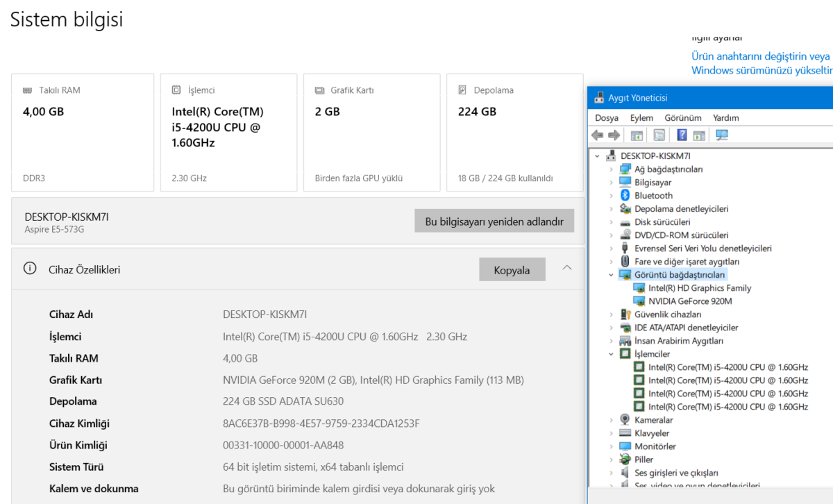This screenshot has width=833, height=504.
Task: Collapse the Görüntü bağdaştırıcıları node
Action: [611, 275]
